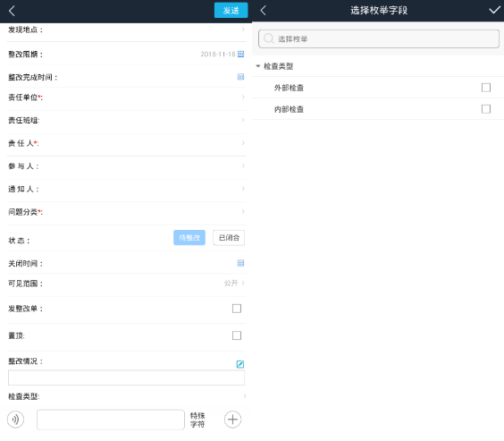Image resolution: width=504 pixels, height=441 pixels.
Task: Tap the voice input icon
Action: [x=15, y=420]
